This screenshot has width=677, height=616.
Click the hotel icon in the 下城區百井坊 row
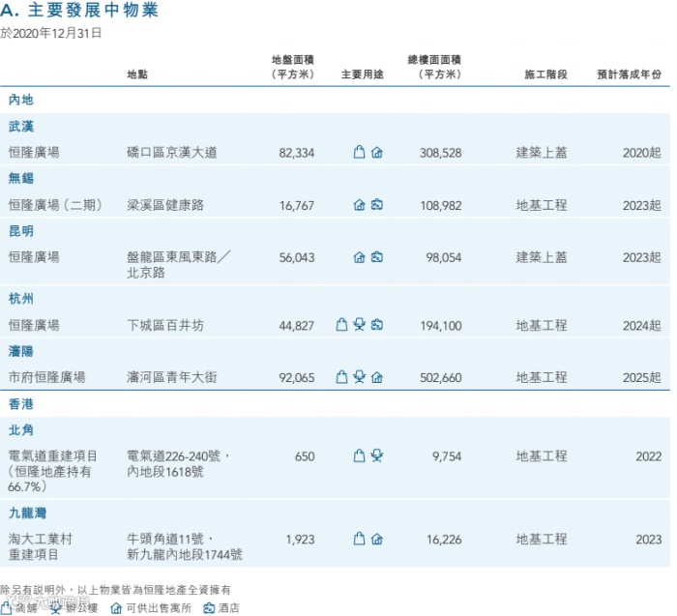point(377,324)
